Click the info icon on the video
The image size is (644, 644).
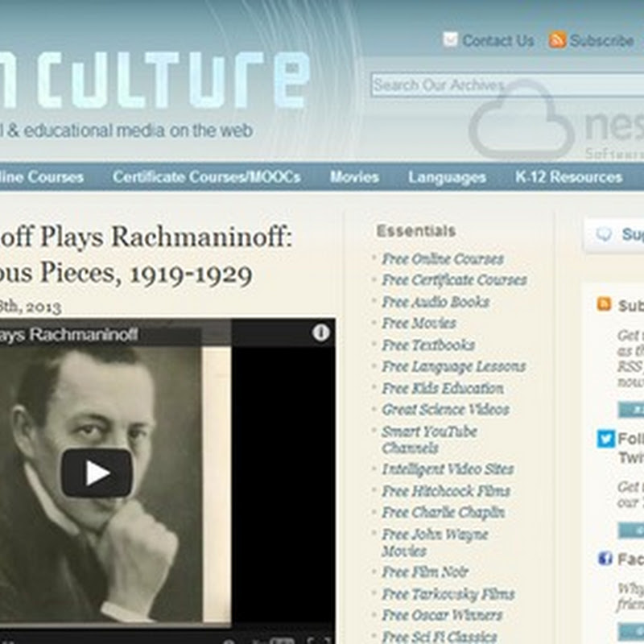pos(320,332)
